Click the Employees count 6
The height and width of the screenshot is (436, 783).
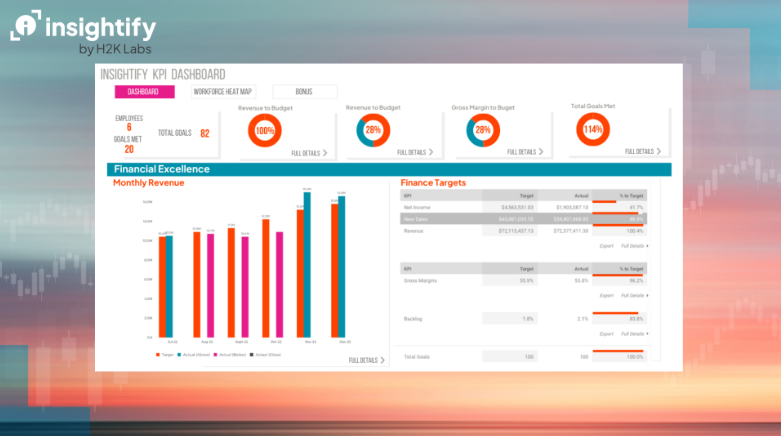click(129, 127)
